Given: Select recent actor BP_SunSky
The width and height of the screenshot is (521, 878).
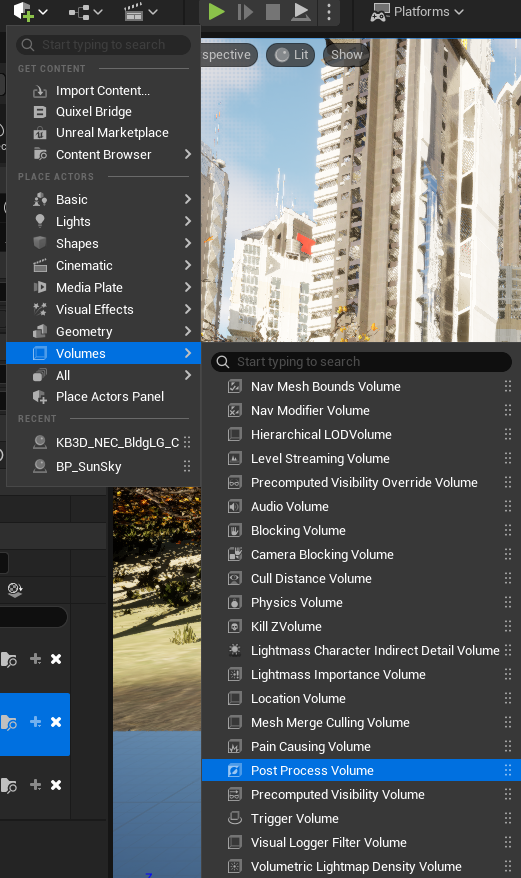Looking at the screenshot, I should (104, 466).
